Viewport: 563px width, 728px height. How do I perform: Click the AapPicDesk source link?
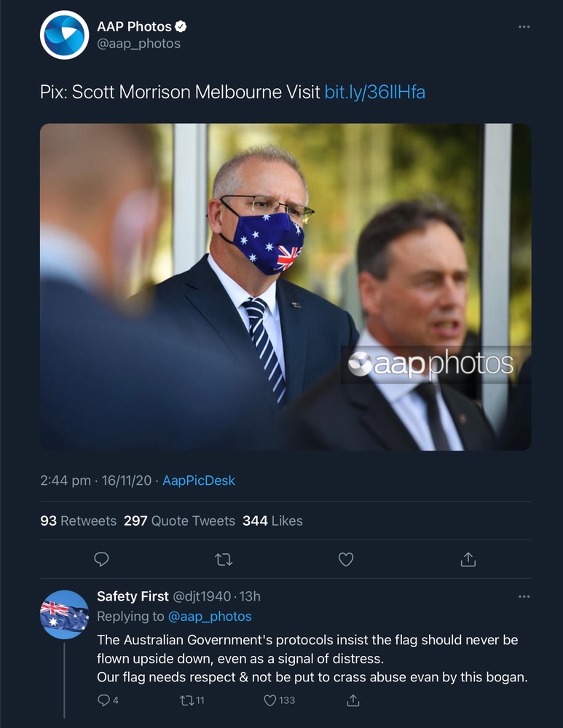[x=199, y=480]
